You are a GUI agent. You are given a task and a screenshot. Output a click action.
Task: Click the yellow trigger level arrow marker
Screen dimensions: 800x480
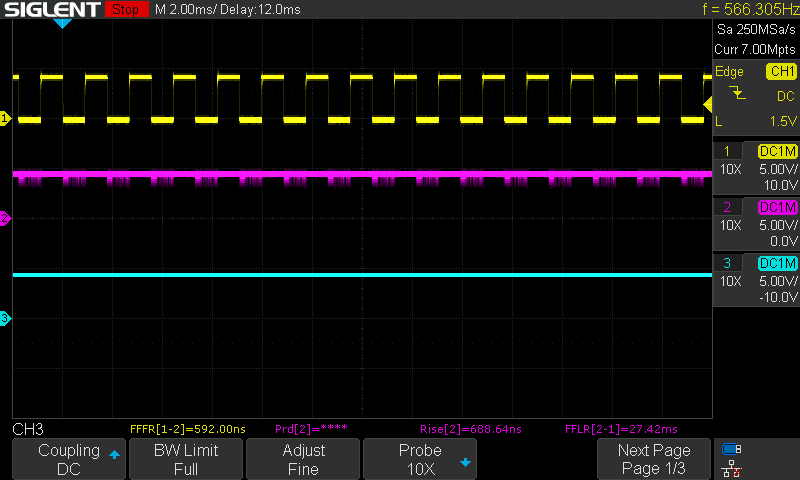tap(708, 105)
